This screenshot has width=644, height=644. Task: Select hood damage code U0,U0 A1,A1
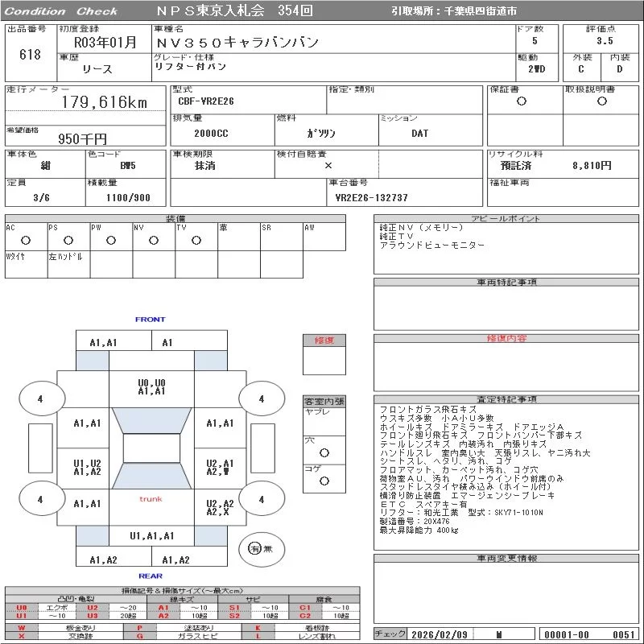(x=151, y=387)
